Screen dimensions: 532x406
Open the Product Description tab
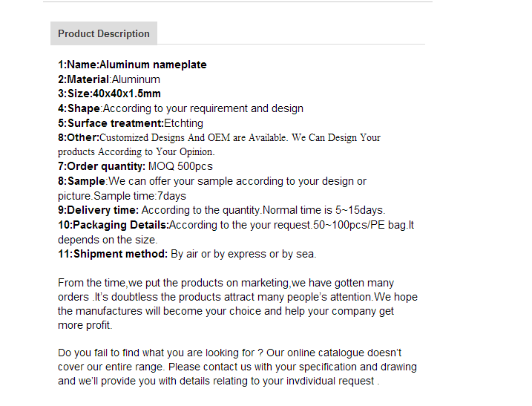[104, 33]
